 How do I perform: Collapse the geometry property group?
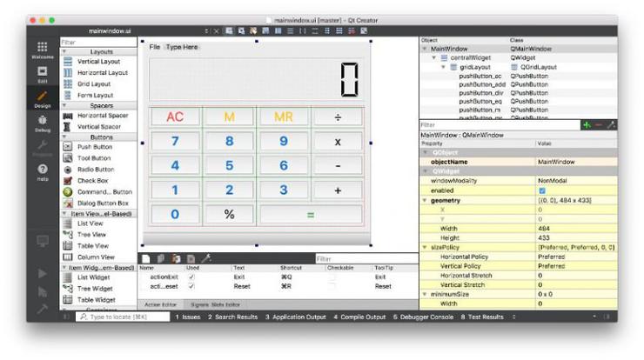423,199
